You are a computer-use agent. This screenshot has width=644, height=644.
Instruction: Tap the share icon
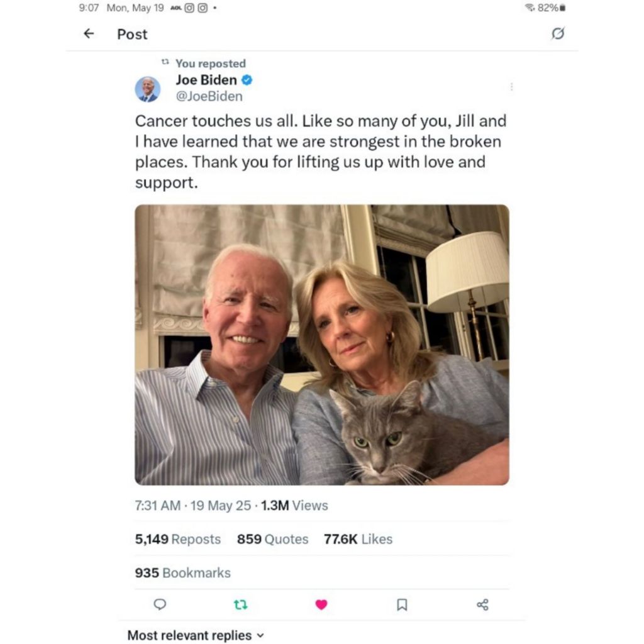(482, 604)
